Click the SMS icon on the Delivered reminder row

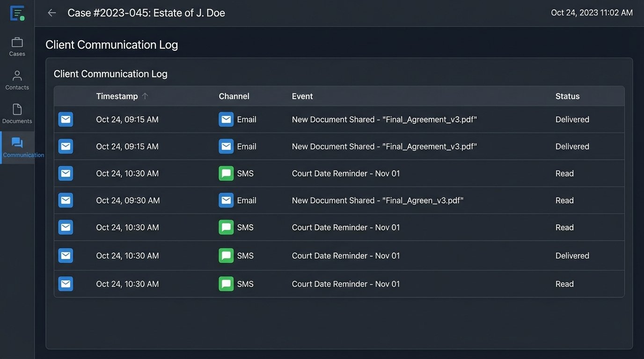tap(226, 255)
